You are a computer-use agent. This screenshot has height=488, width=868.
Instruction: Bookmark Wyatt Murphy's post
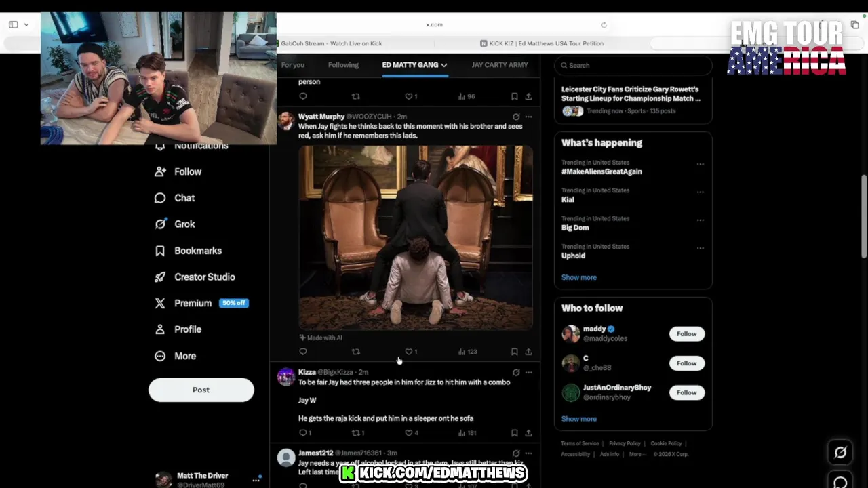click(x=515, y=352)
